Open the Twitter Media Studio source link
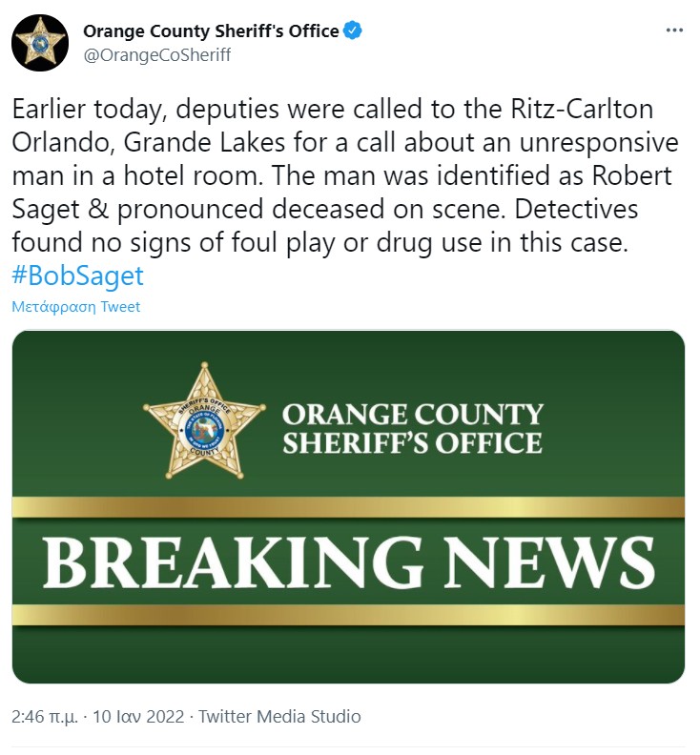 pyautogui.click(x=279, y=717)
